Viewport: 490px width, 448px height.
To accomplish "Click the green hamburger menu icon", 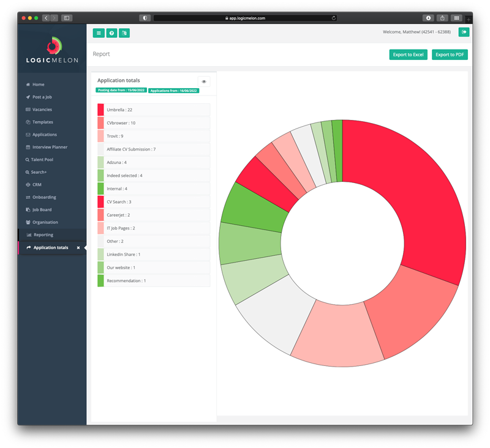I will (99, 33).
